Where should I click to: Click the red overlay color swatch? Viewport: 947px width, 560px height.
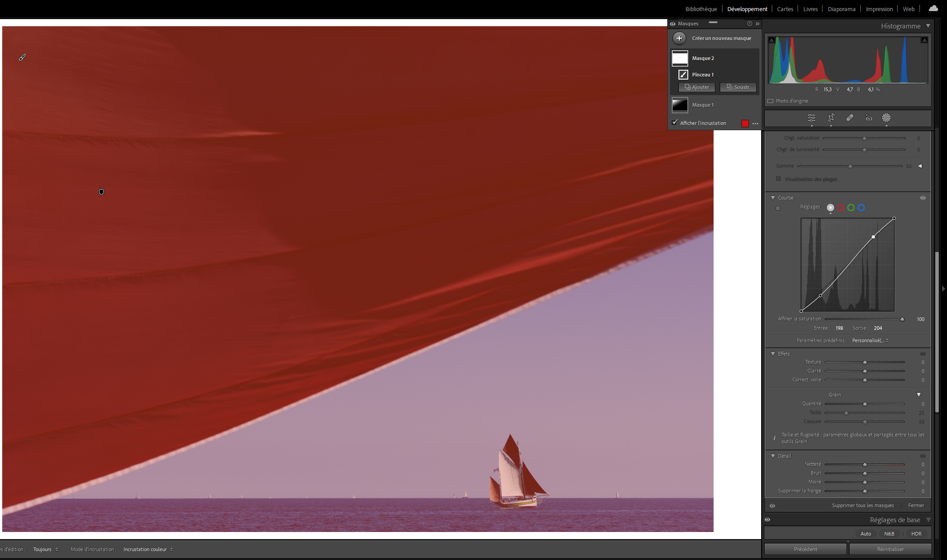[x=745, y=123]
